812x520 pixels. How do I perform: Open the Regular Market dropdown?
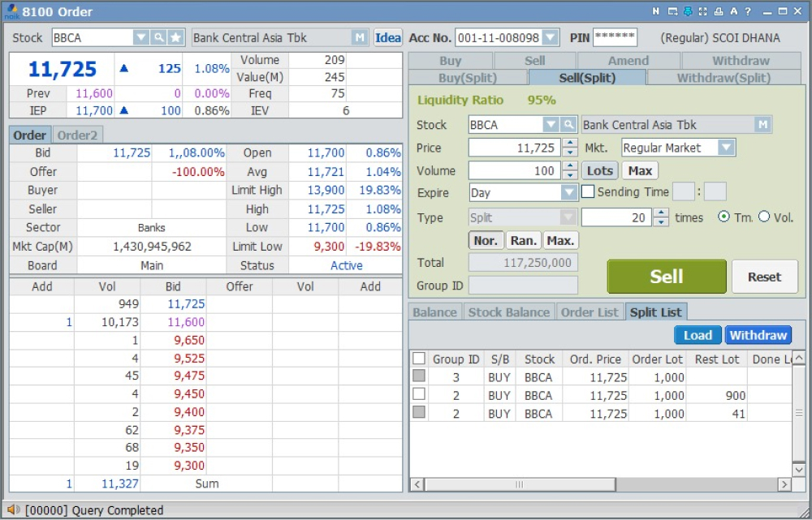(726, 148)
